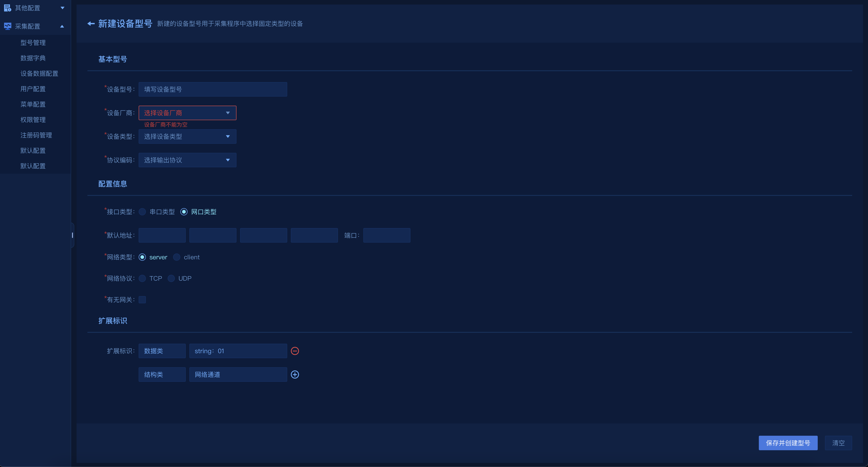Open the 选择设备类型 dropdown

(x=187, y=136)
